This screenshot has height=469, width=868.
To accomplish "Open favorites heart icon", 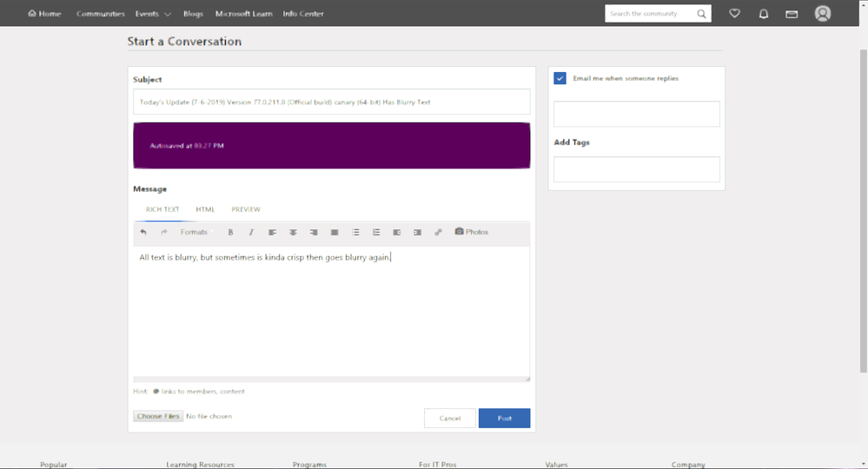I will click(734, 13).
